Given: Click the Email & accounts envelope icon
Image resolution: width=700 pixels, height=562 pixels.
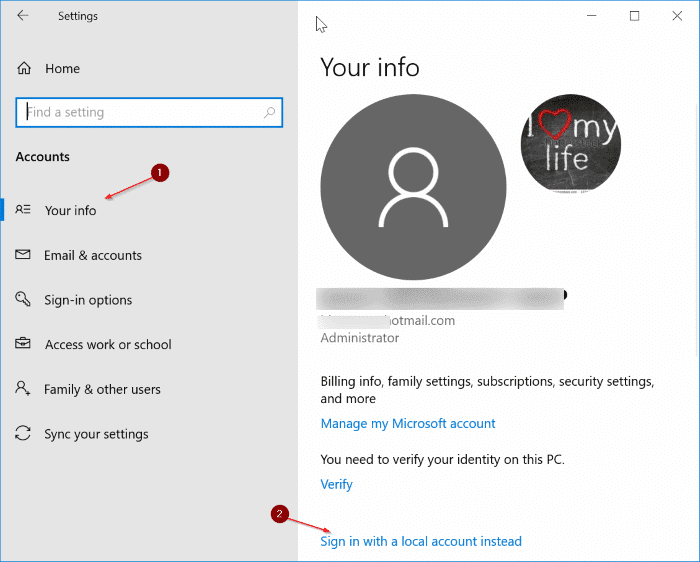Looking at the screenshot, I should 23,254.
